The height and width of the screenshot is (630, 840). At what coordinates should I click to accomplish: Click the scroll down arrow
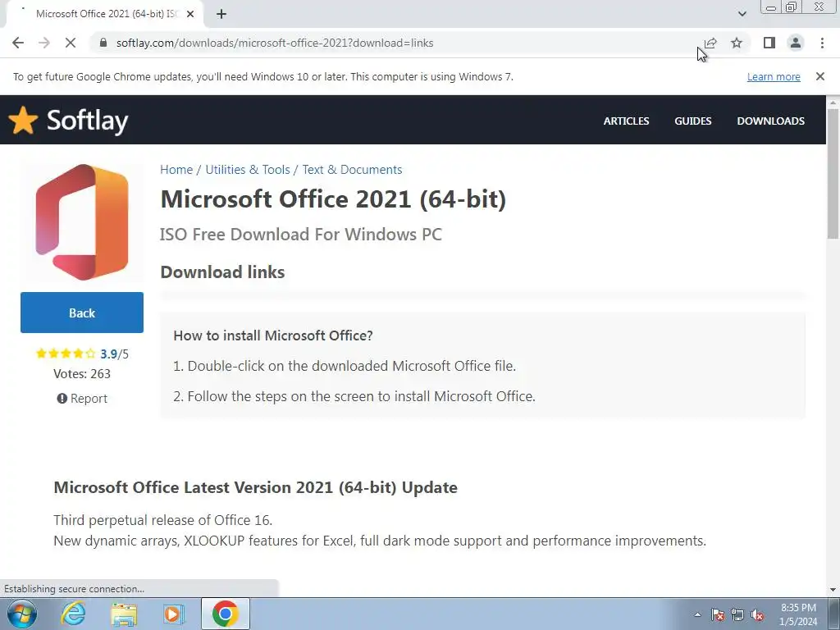click(833, 590)
